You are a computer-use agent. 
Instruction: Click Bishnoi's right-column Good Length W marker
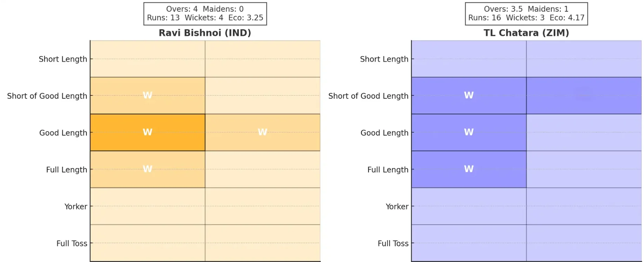[x=262, y=132]
